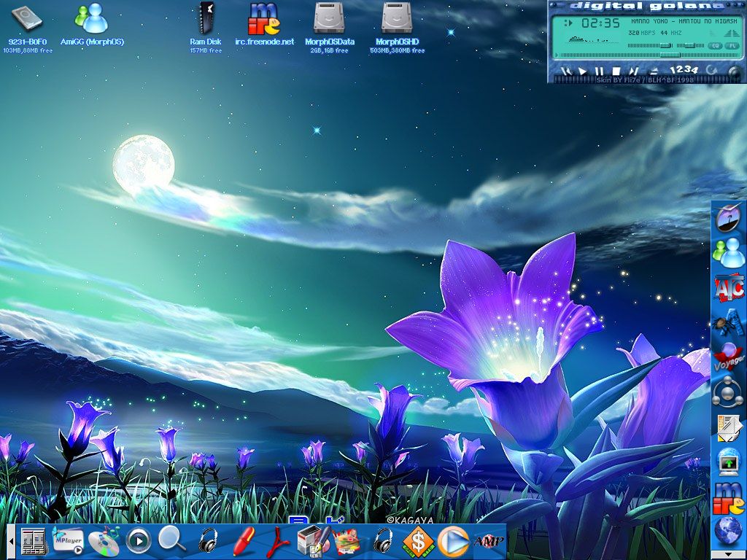Viewport: 747px width, 560px height.
Task: Launch Voyager browser from side dock
Action: click(729, 357)
